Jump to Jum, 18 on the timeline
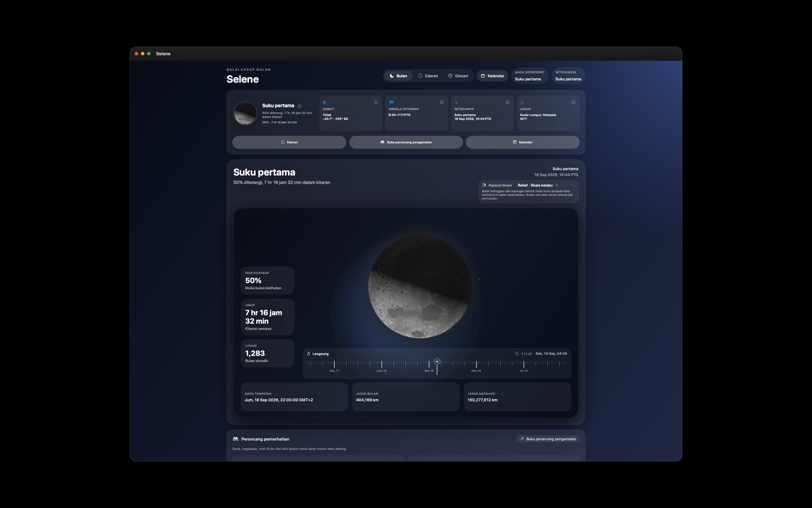The width and height of the screenshot is (812, 508). (x=381, y=371)
